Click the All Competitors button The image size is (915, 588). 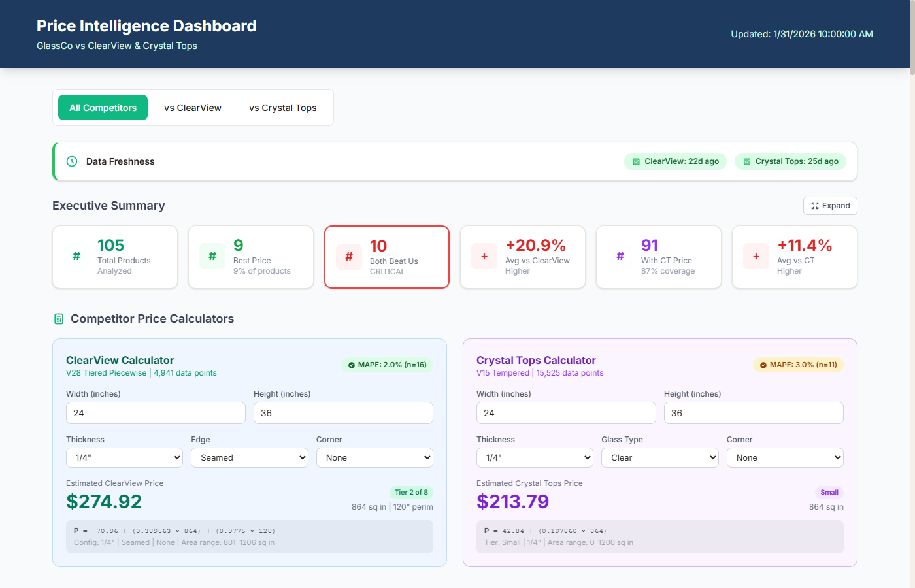click(103, 107)
